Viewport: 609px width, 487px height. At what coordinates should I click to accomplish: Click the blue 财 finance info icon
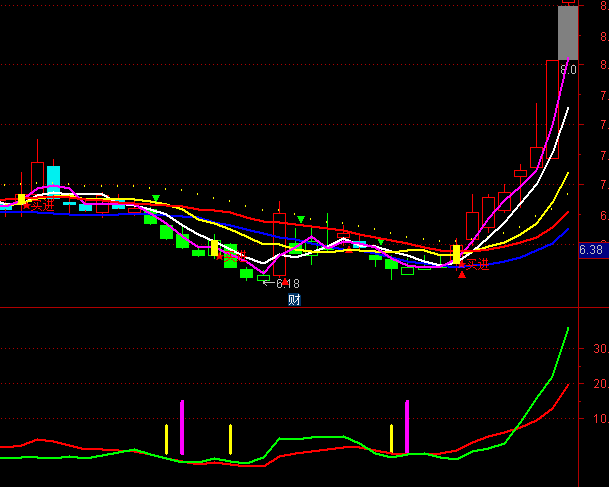click(294, 299)
